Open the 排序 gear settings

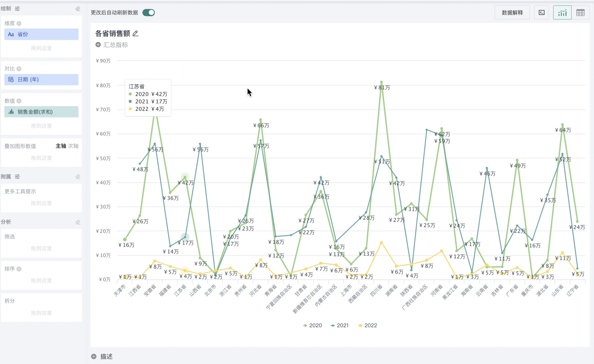(x=19, y=269)
